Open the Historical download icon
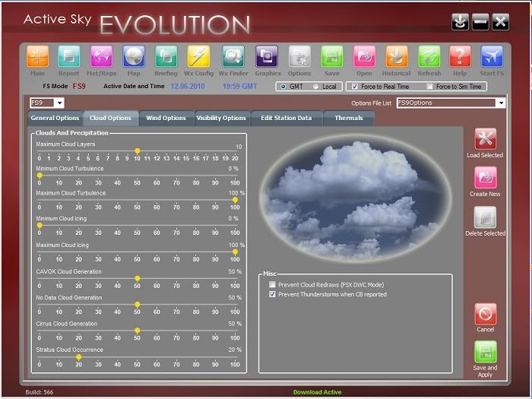 pos(396,56)
